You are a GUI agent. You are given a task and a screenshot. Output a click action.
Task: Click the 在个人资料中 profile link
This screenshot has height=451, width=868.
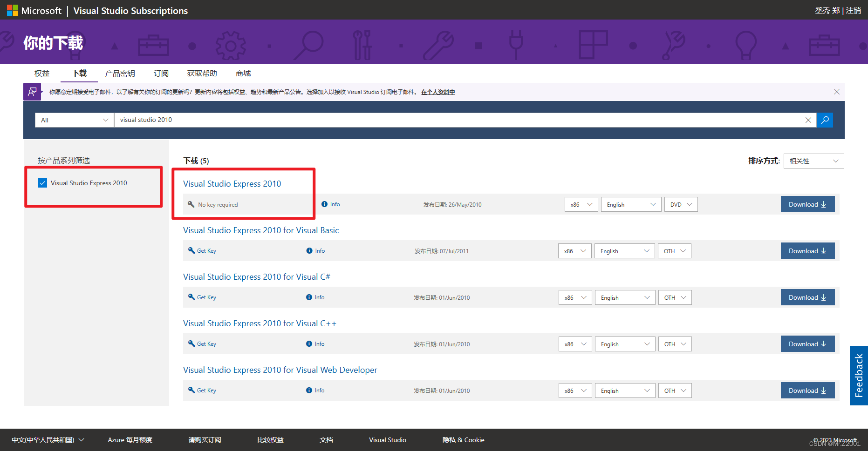[438, 92]
